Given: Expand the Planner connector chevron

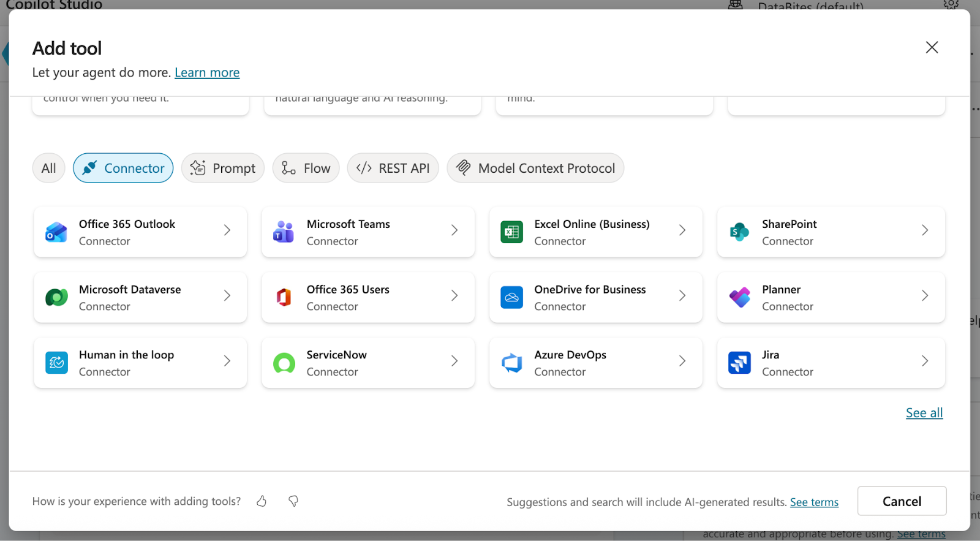Looking at the screenshot, I should (x=925, y=295).
